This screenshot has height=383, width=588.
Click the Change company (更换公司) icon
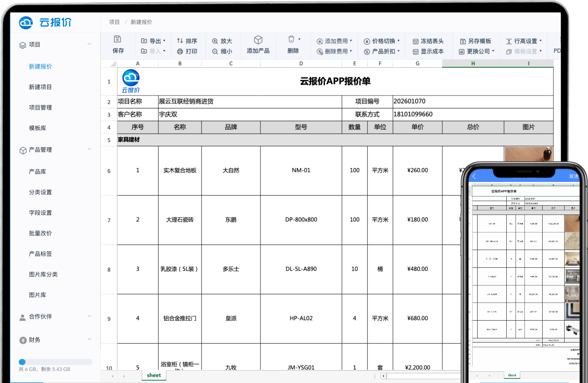pos(462,52)
